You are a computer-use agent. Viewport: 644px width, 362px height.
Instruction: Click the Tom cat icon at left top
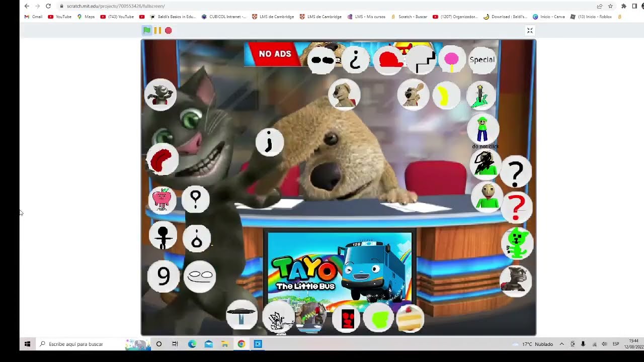point(160,95)
